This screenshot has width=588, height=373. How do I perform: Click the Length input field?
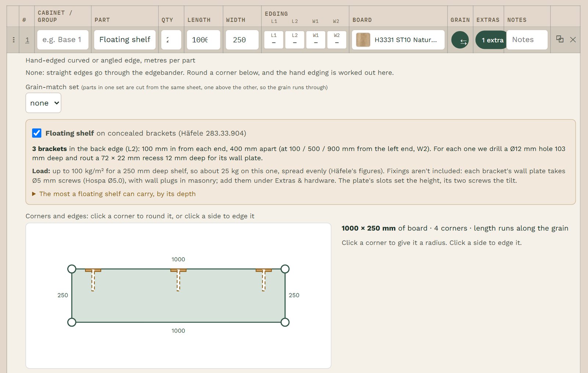204,40
